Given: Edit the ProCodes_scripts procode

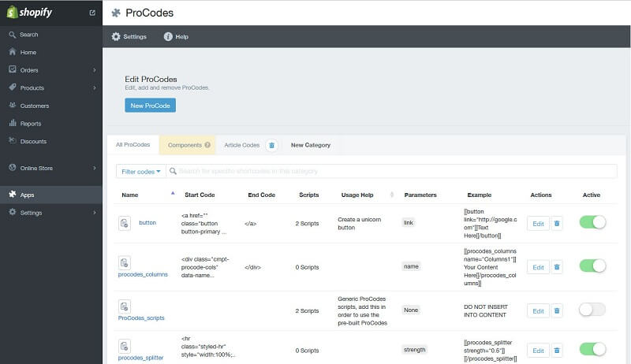Looking at the screenshot, I should (x=538, y=311).
